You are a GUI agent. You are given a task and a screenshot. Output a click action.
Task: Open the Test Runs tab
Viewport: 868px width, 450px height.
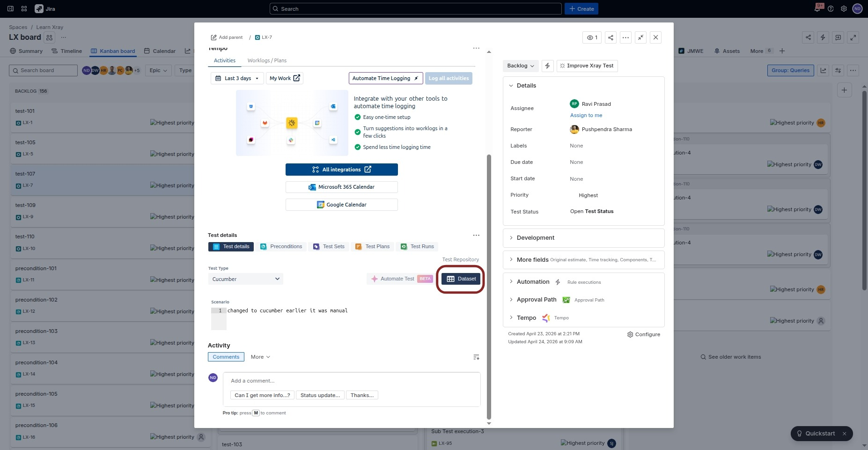tap(417, 247)
